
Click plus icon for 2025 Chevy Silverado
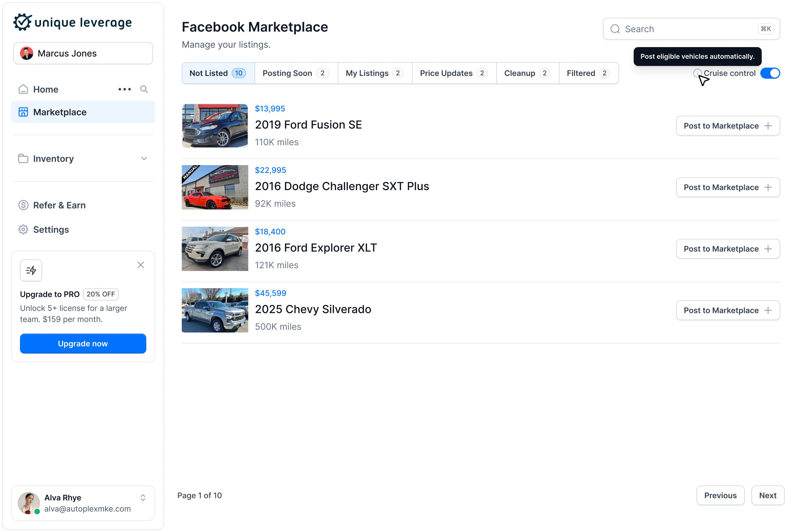pos(768,310)
